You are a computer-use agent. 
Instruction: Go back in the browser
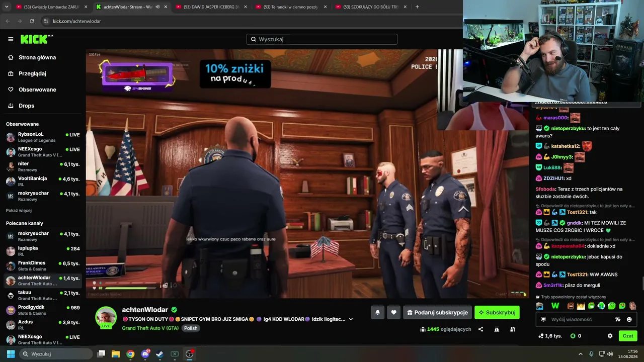[x=8, y=21]
